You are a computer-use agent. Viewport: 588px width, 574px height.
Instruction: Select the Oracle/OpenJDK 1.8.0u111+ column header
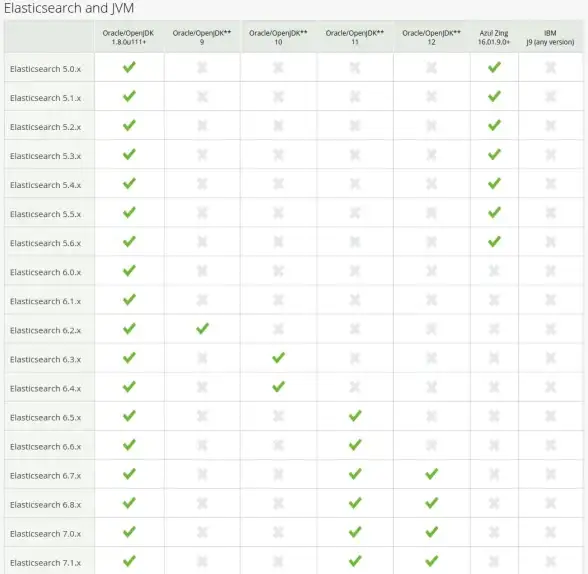click(129, 37)
